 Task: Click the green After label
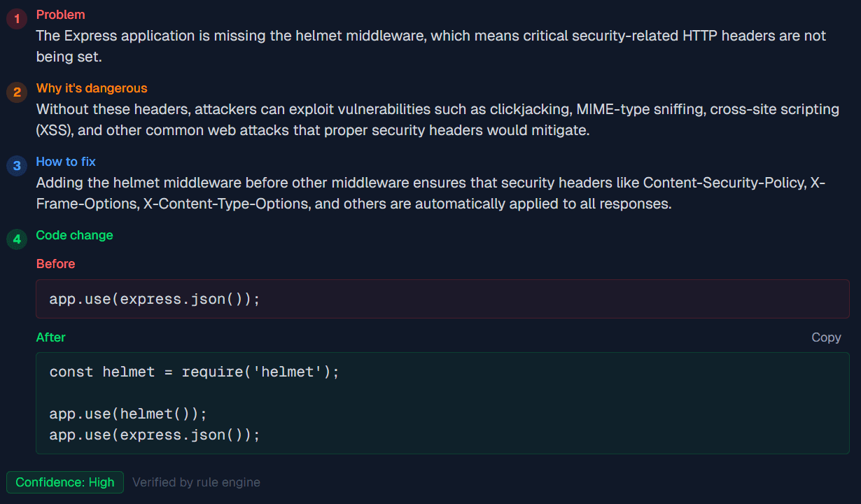coord(50,337)
